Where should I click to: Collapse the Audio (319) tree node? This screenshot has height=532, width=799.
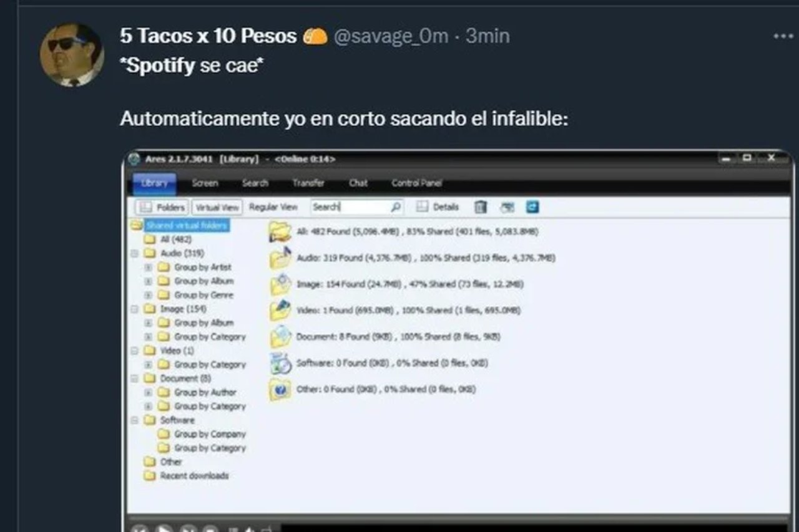[134, 253]
